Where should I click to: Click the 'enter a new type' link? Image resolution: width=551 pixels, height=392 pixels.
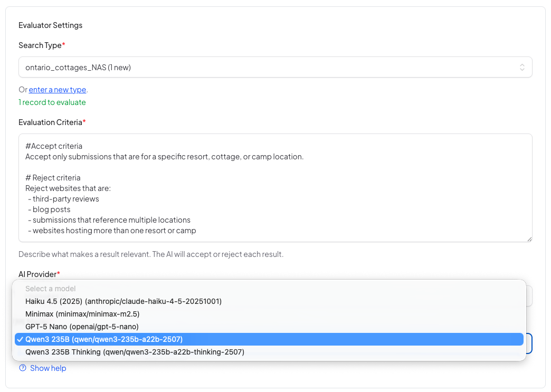pos(58,90)
